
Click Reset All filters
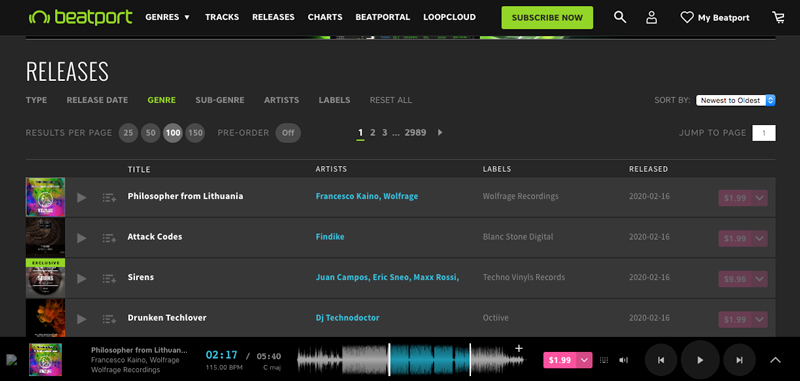coord(391,100)
